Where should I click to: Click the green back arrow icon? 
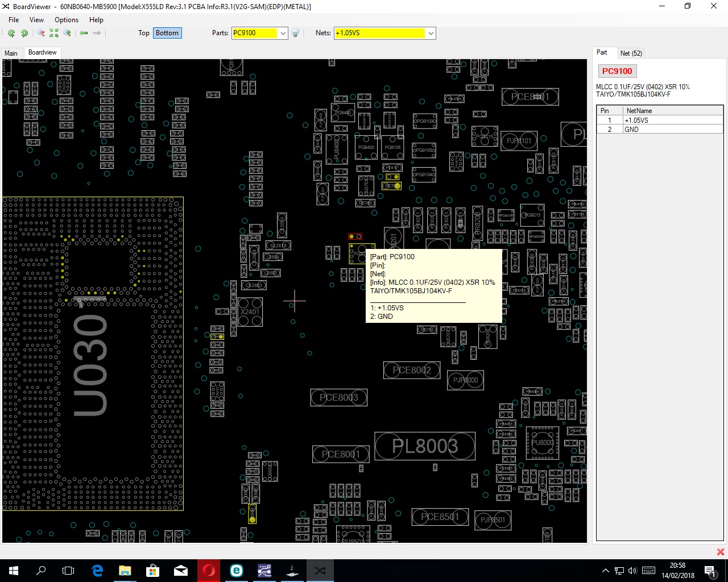click(x=84, y=33)
